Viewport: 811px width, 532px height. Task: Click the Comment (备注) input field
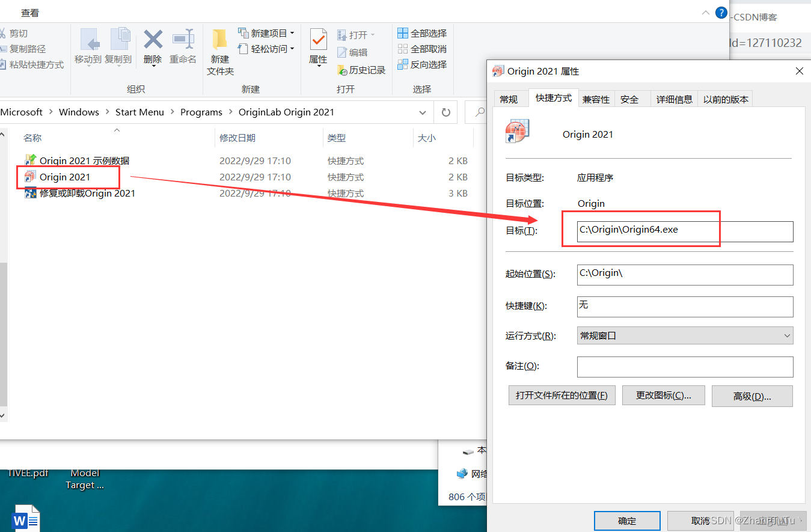click(x=685, y=367)
